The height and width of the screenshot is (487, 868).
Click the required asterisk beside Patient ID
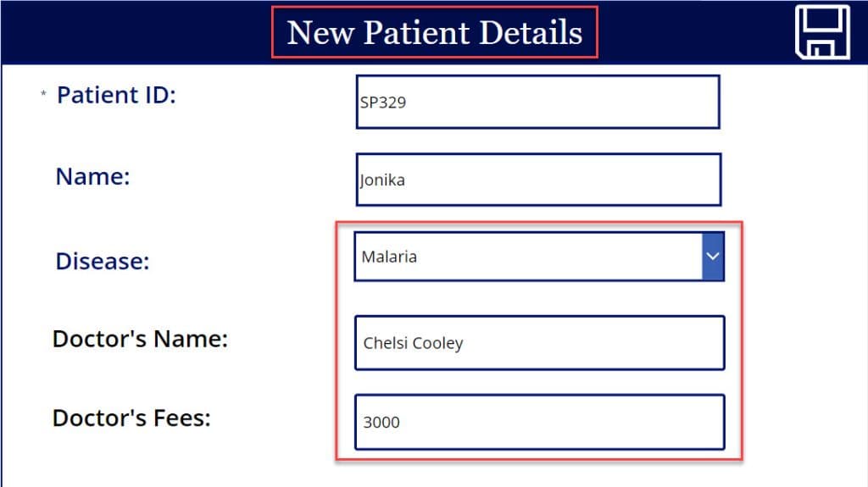[x=43, y=93]
